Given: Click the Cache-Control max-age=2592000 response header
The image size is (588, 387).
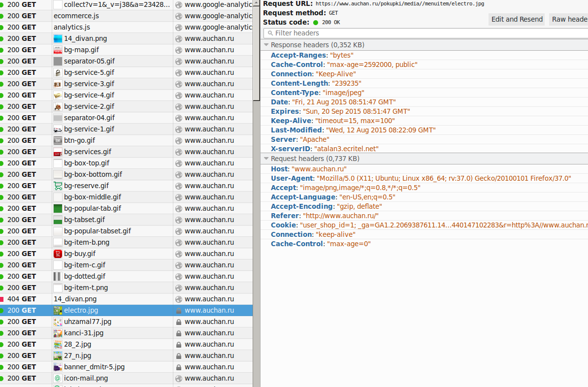Looking at the screenshot, I should click(344, 64).
